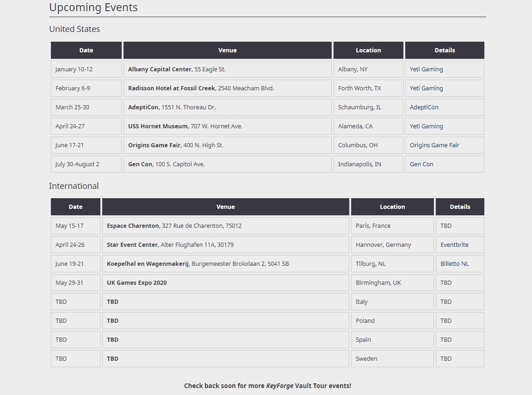The width and height of the screenshot is (532, 395).
Task: Click the Gen Con venue at 100 S. Capitol Ave.
Action: click(227, 164)
